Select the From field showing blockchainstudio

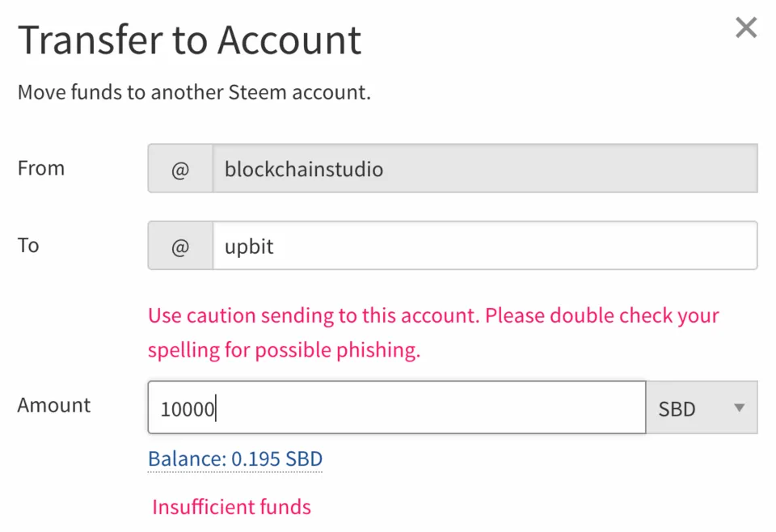point(484,169)
